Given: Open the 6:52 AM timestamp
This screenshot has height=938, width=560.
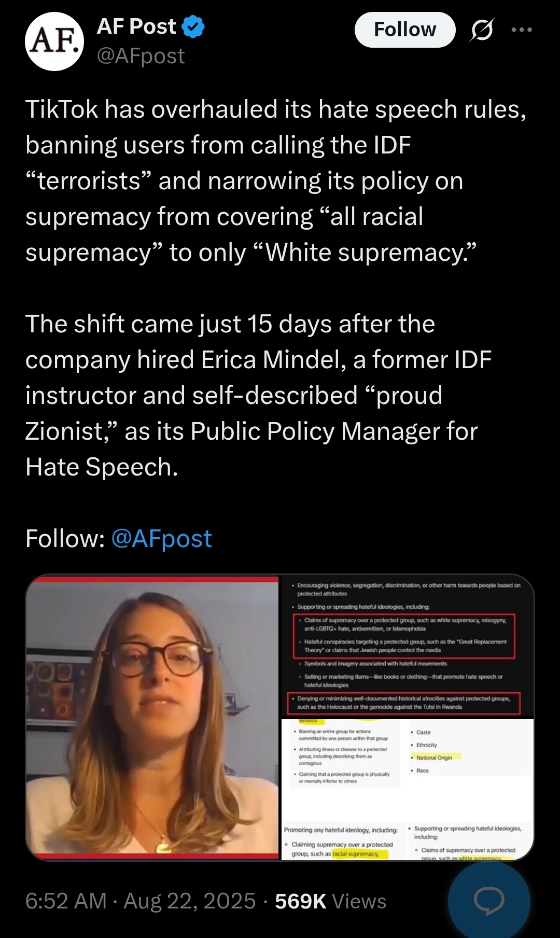Looking at the screenshot, I should tap(66, 901).
